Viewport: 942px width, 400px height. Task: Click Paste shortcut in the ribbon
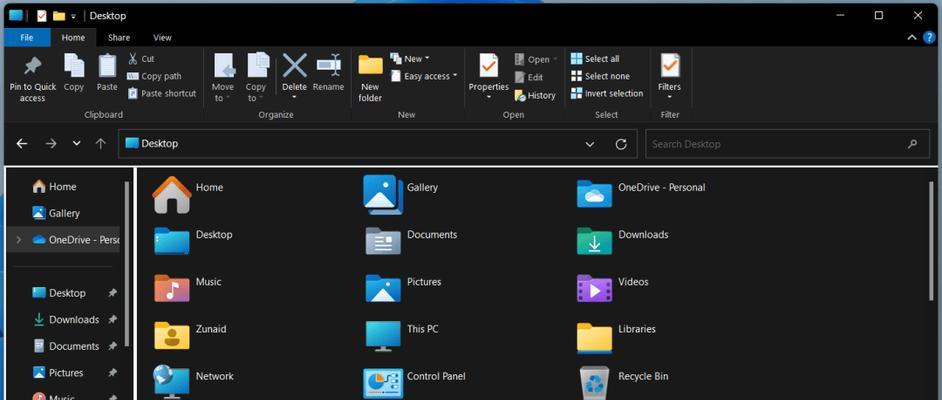pyautogui.click(x=162, y=94)
